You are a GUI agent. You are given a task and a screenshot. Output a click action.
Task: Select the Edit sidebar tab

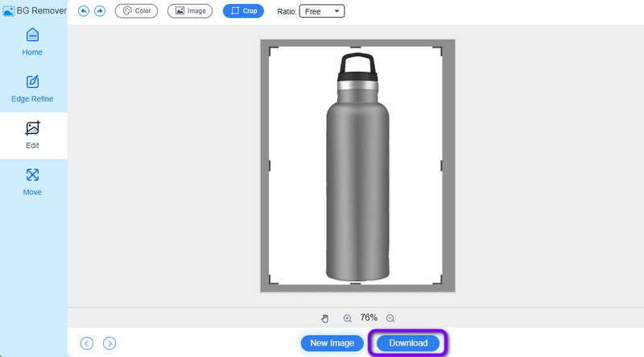tap(33, 135)
